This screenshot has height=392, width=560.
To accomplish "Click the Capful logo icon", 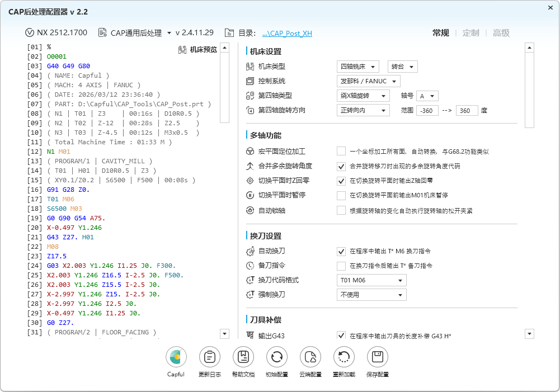I will pyautogui.click(x=176, y=357).
